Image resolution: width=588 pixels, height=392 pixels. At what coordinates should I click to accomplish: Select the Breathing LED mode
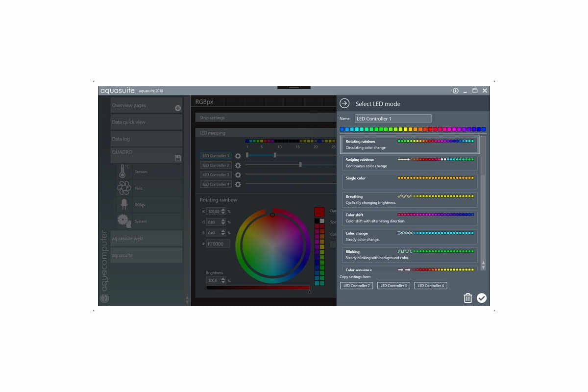coord(409,199)
